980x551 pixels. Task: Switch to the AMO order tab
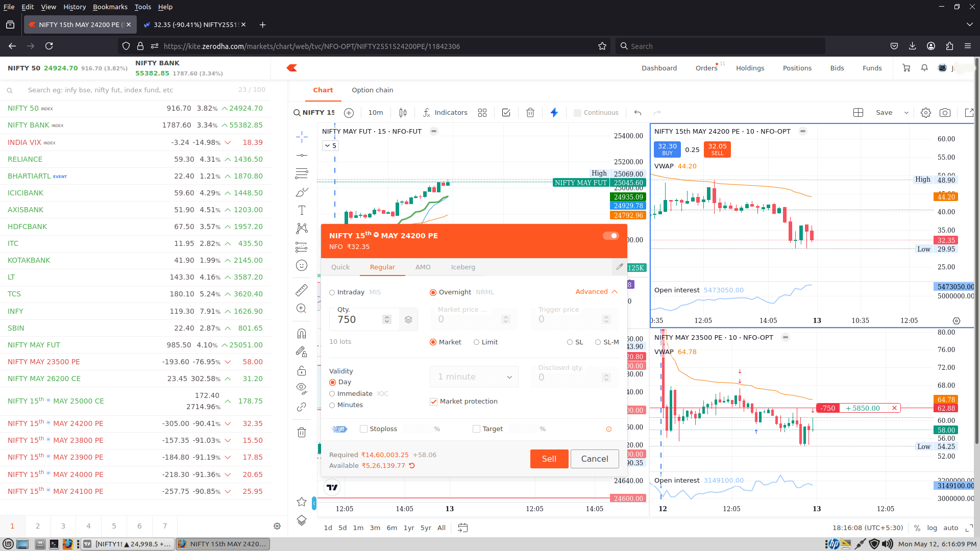point(423,267)
